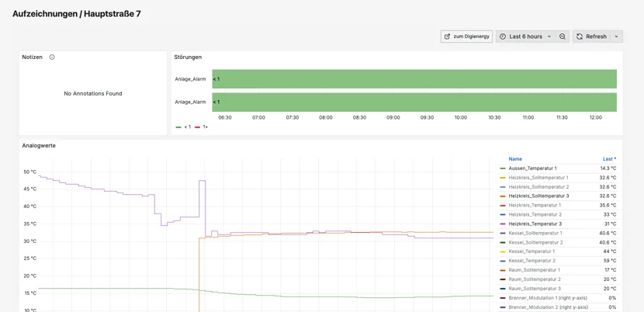The width and height of the screenshot is (644, 312).
Task: Click the 14.3 °C last value
Action: (608, 168)
